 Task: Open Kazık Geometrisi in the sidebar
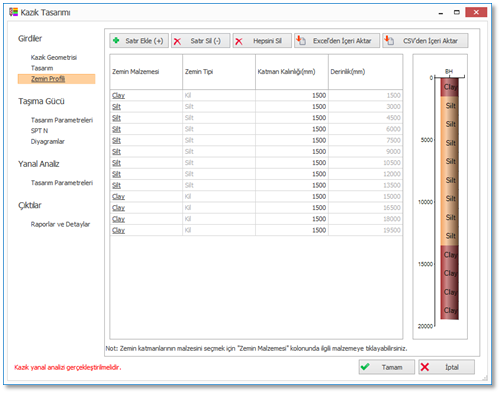pos(54,57)
